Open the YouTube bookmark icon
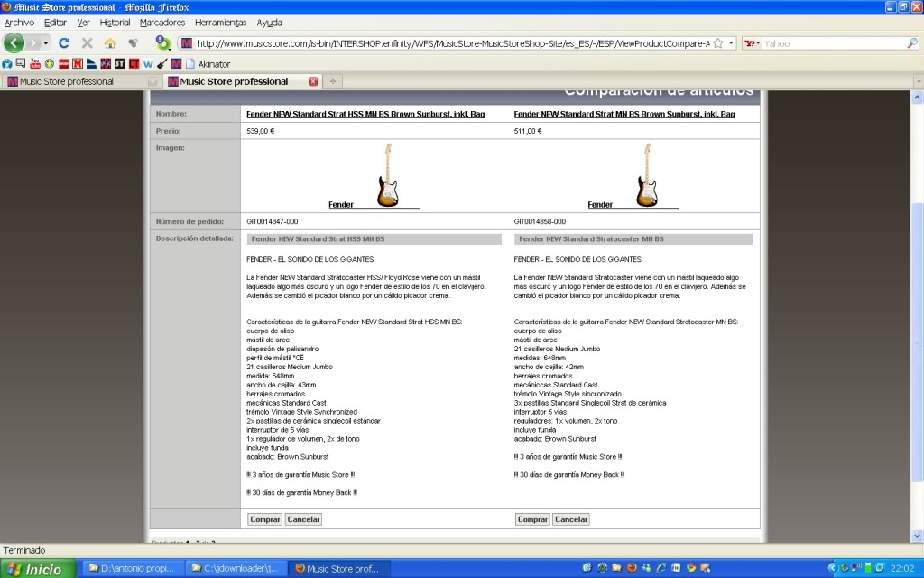Screen dimensions: 924x578 coord(35,64)
